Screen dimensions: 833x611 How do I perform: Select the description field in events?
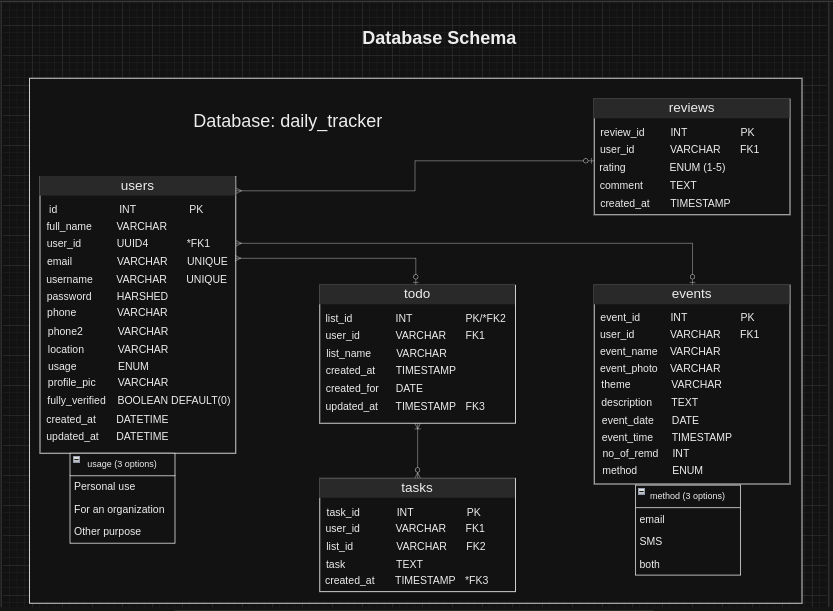coord(626,402)
